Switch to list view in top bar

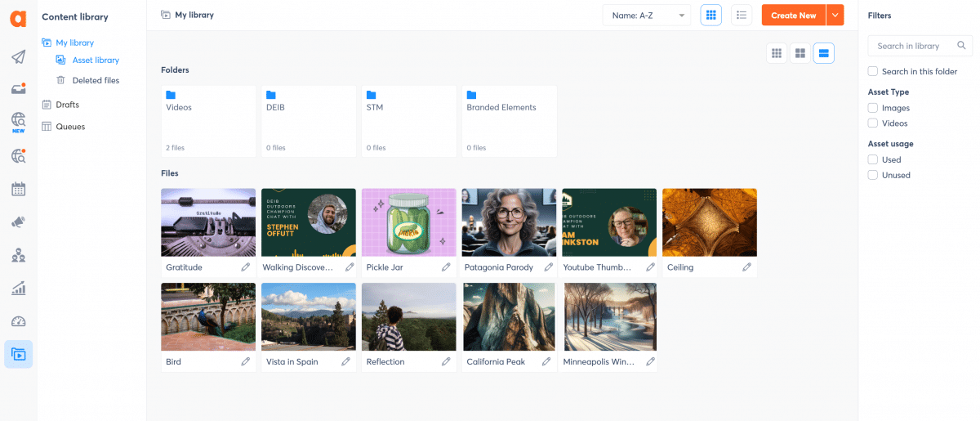[742, 15]
